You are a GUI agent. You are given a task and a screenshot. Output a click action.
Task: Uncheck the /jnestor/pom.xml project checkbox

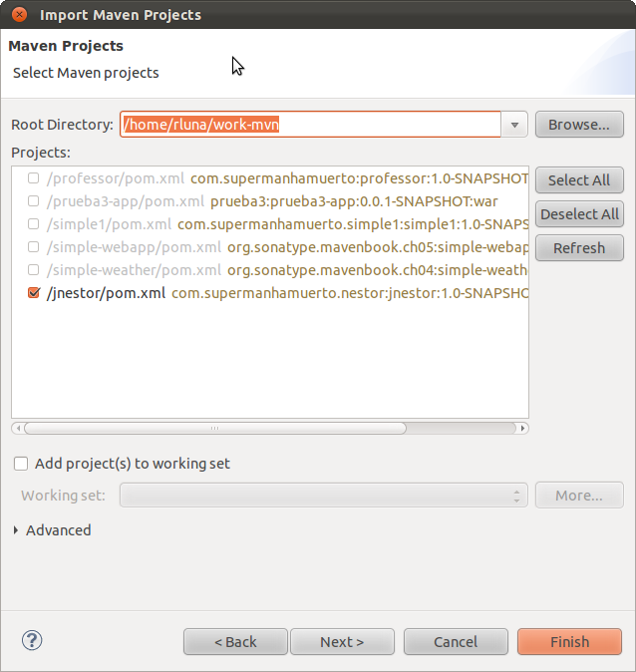tap(34, 293)
